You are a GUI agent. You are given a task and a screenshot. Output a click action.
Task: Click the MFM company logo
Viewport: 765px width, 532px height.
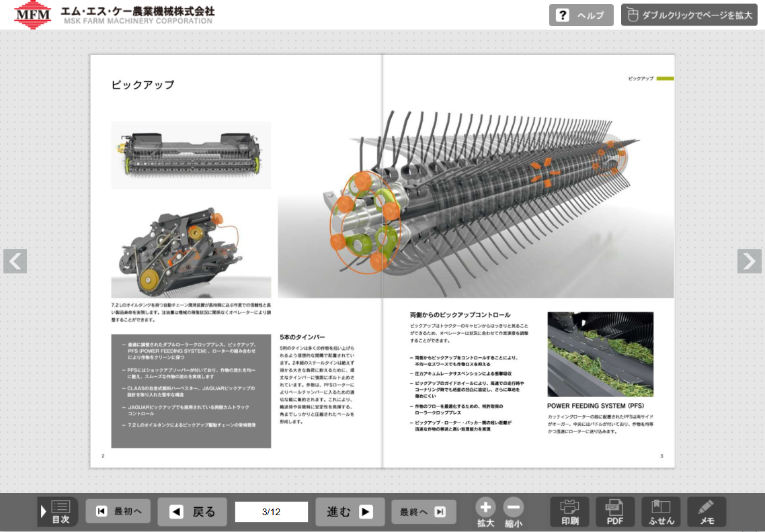click(33, 15)
